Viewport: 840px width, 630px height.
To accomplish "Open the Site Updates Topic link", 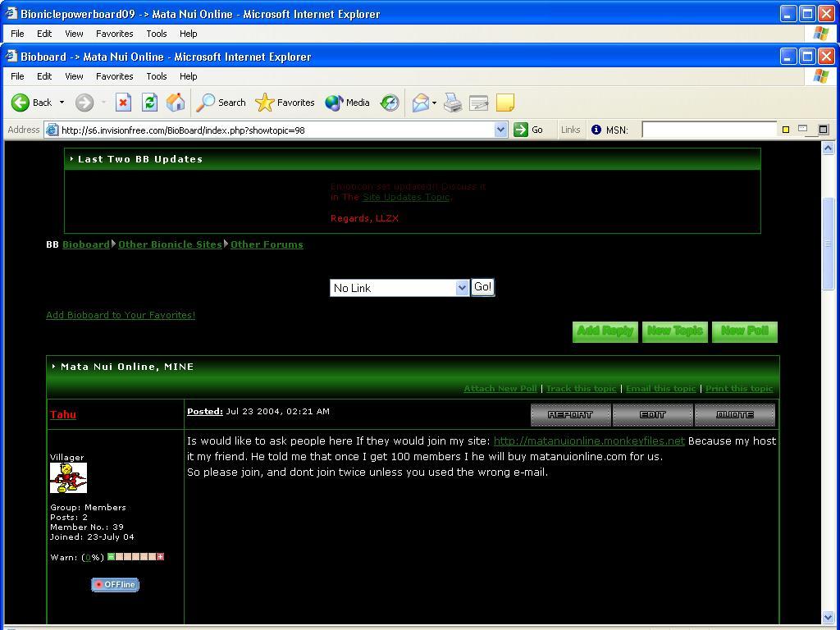I will [406, 197].
